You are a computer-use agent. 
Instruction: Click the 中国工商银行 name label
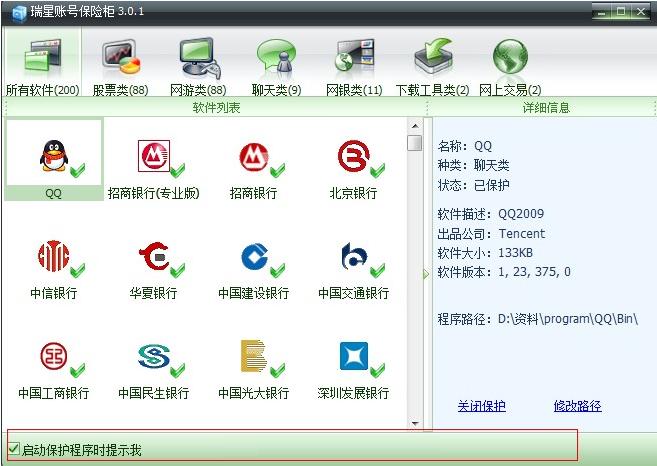click(54, 393)
